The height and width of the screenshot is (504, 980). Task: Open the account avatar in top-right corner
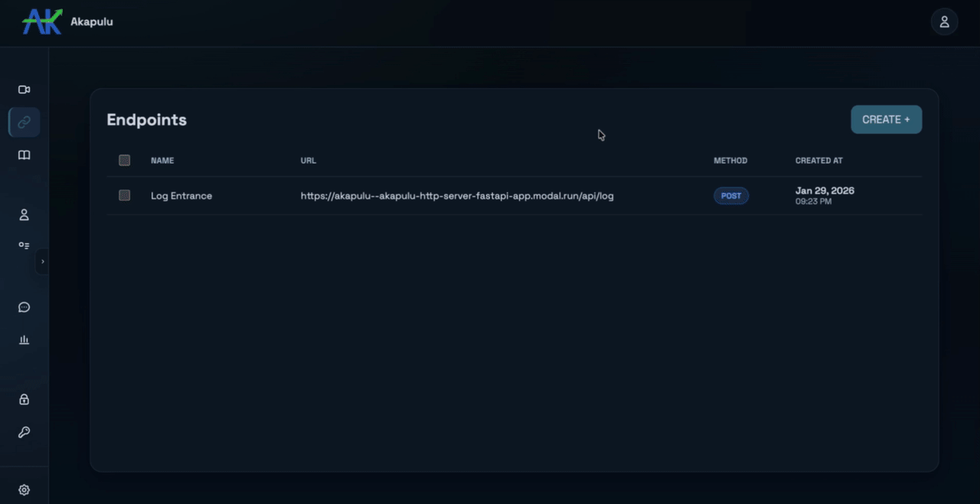pos(944,21)
